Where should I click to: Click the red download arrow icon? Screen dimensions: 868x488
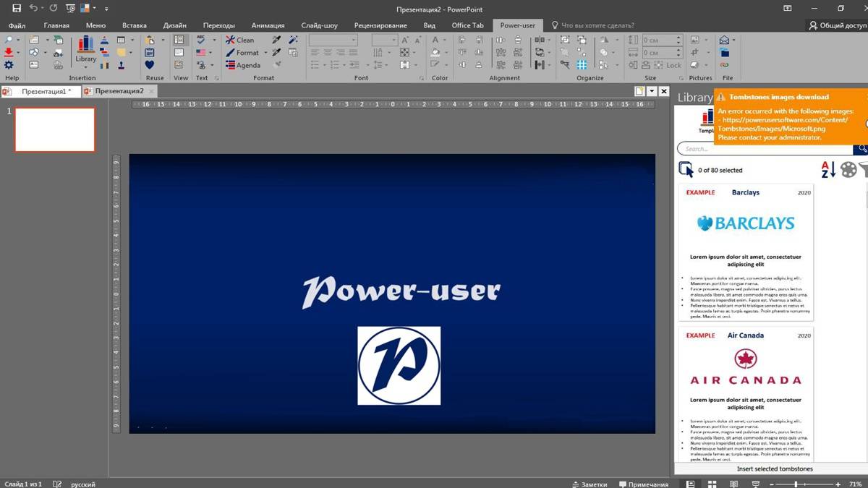coord(9,53)
